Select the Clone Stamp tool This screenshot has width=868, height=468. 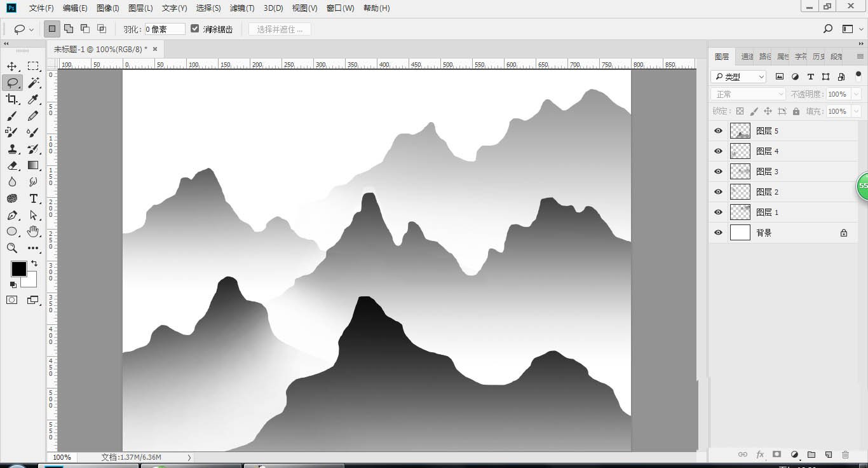[12, 149]
